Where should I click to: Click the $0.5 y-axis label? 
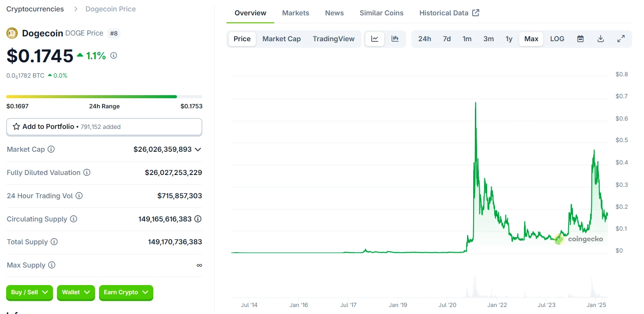click(622, 140)
